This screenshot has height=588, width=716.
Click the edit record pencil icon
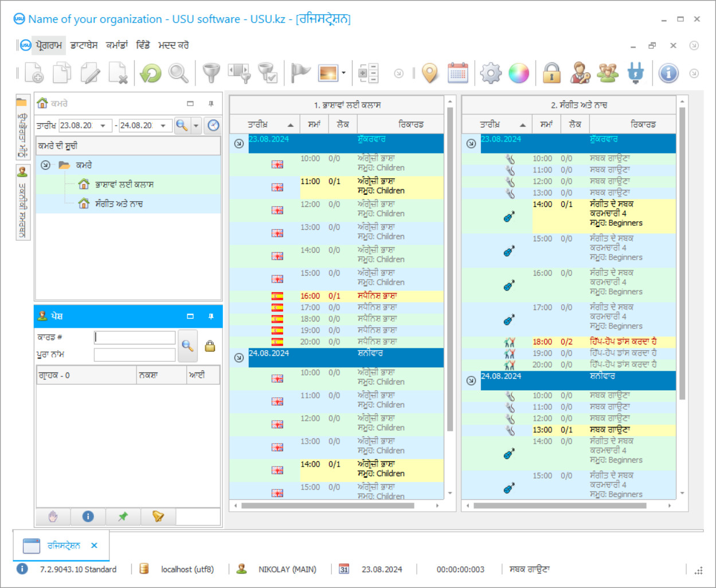(x=90, y=73)
